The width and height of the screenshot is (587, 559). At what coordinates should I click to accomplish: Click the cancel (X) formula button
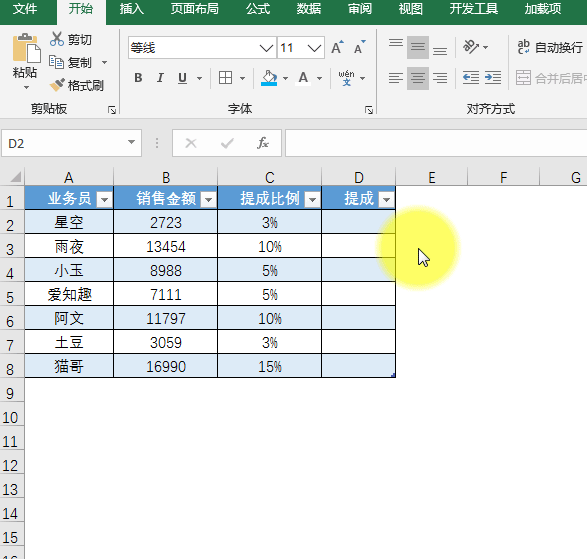point(191,143)
